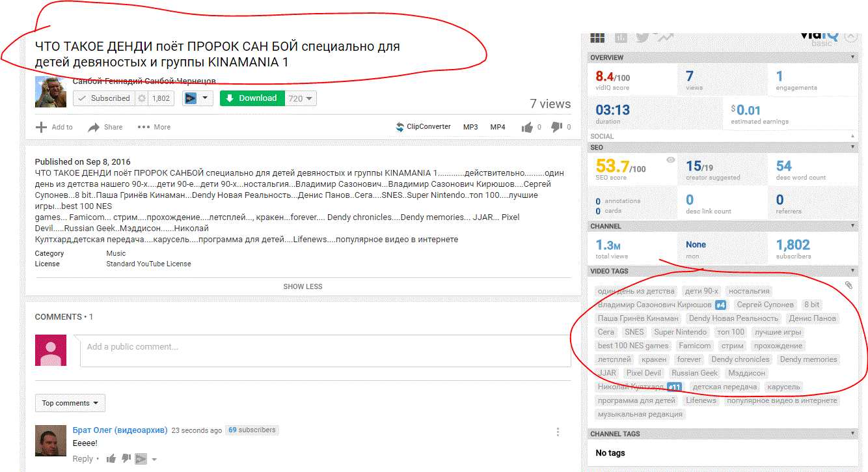868x472 pixels.
Task: Select the 'Super Nintendo' tag
Action: coord(680,332)
